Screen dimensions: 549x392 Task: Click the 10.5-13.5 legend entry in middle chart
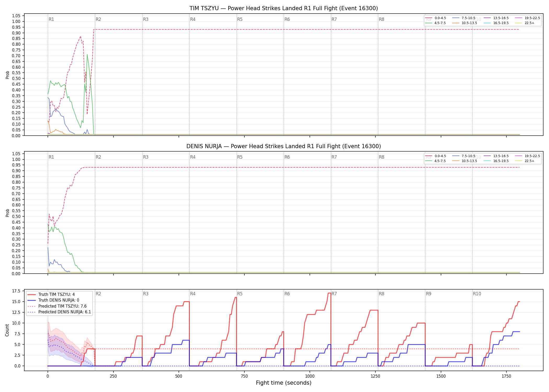[465, 161]
